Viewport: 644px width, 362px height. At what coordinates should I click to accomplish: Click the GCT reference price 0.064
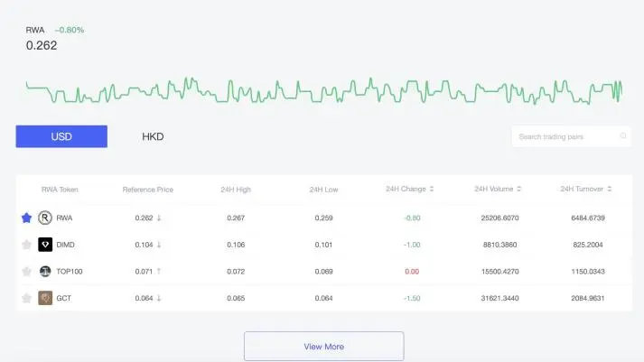144,298
